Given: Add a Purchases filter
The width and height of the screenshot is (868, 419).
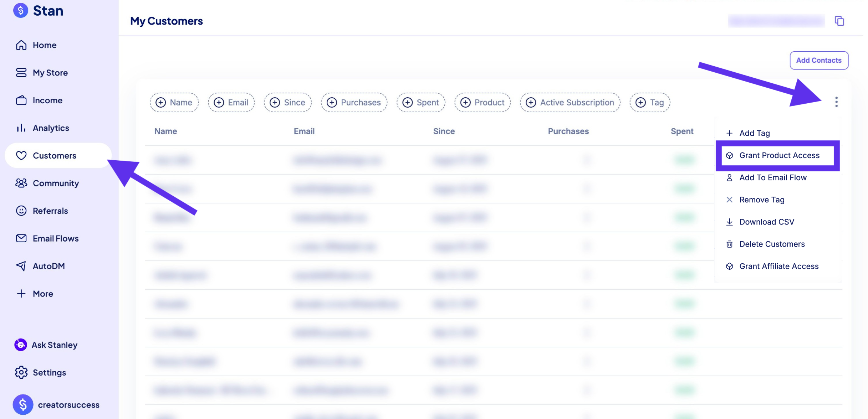Looking at the screenshot, I should click(354, 103).
